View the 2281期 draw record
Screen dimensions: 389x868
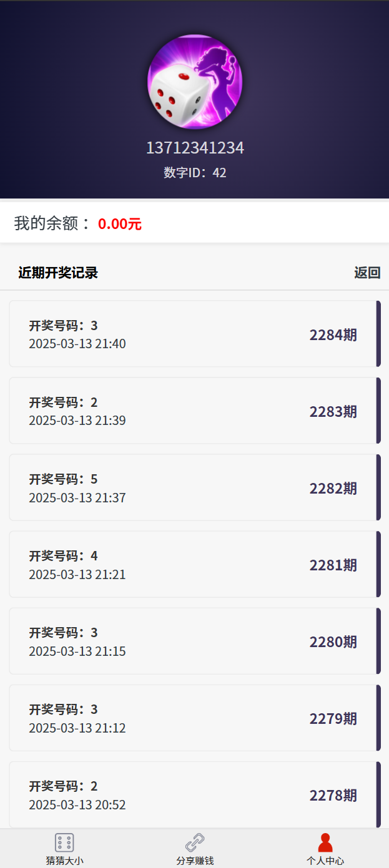point(194,564)
